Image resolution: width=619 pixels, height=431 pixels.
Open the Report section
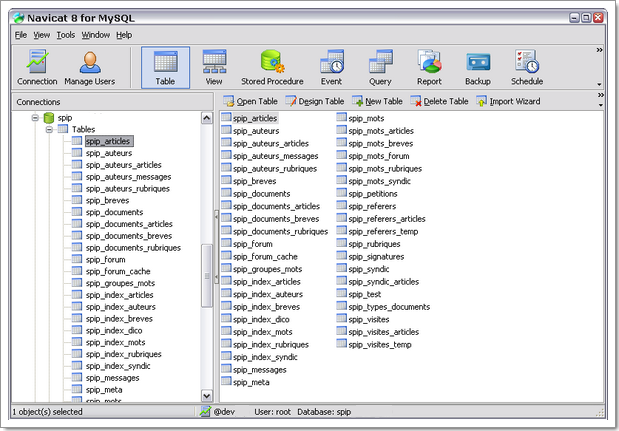pos(429,67)
